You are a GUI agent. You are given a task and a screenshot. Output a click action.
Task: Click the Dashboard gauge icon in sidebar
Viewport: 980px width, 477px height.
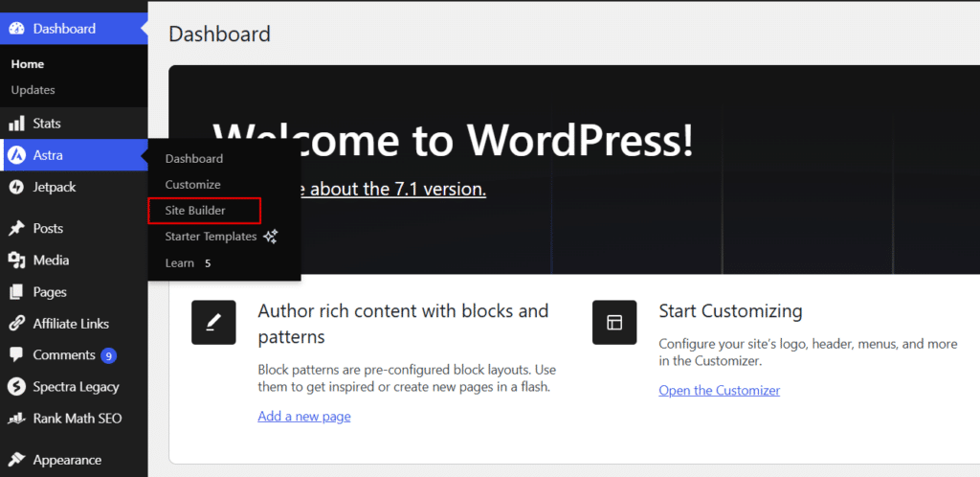point(17,29)
